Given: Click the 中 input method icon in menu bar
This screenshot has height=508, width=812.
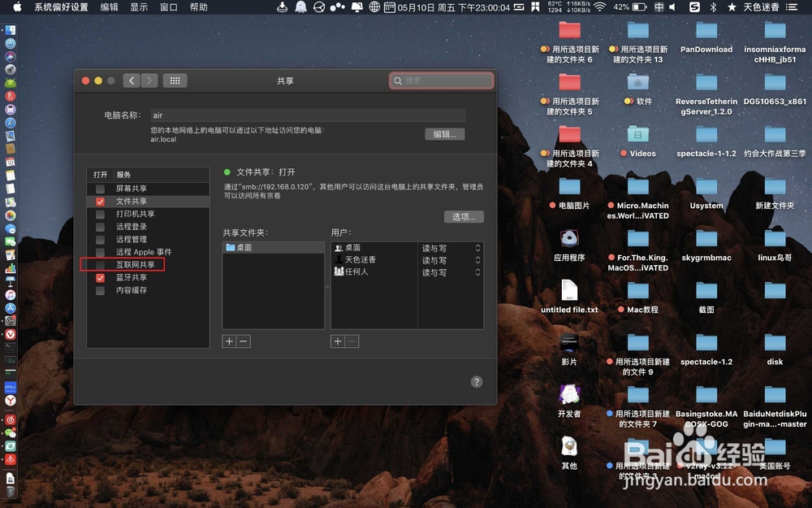Looking at the screenshot, I should pyautogui.click(x=659, y=7).
